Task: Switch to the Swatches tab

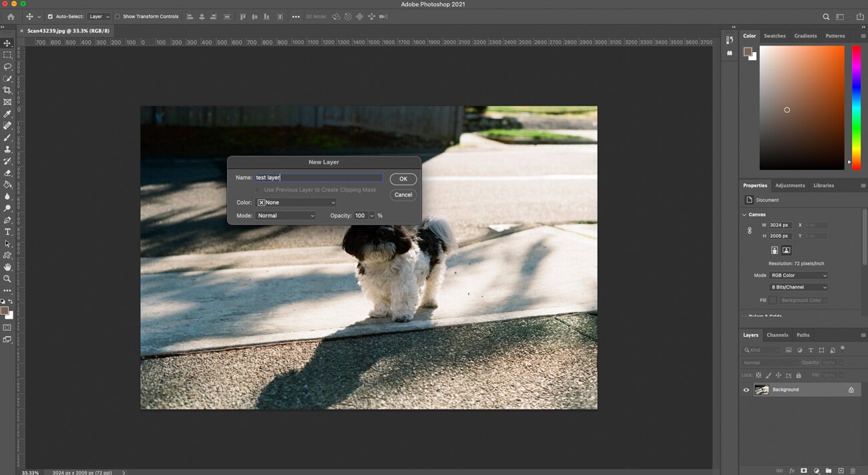Action: 774,35
